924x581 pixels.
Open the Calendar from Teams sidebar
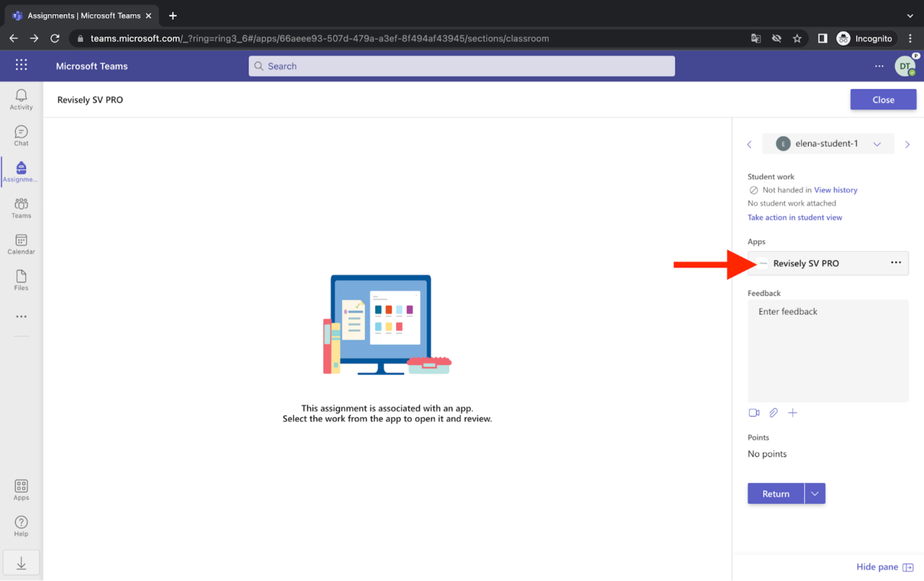[21, 244]
